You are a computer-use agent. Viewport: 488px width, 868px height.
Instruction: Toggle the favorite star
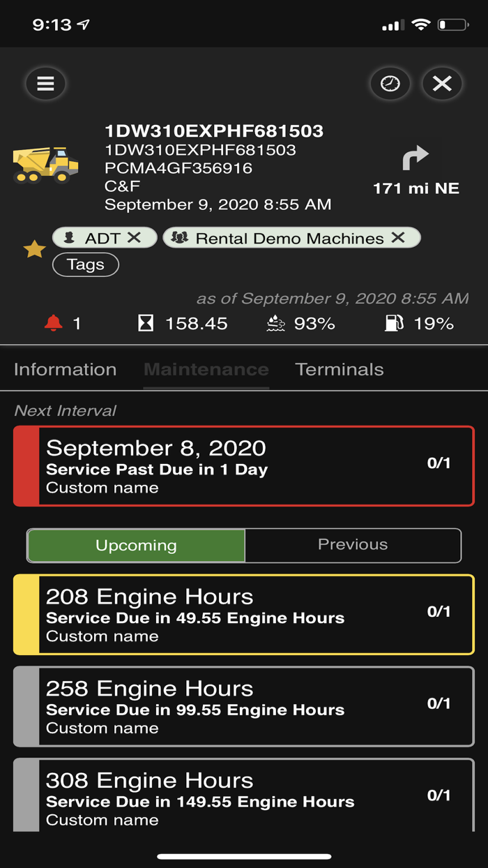(34, 249)
